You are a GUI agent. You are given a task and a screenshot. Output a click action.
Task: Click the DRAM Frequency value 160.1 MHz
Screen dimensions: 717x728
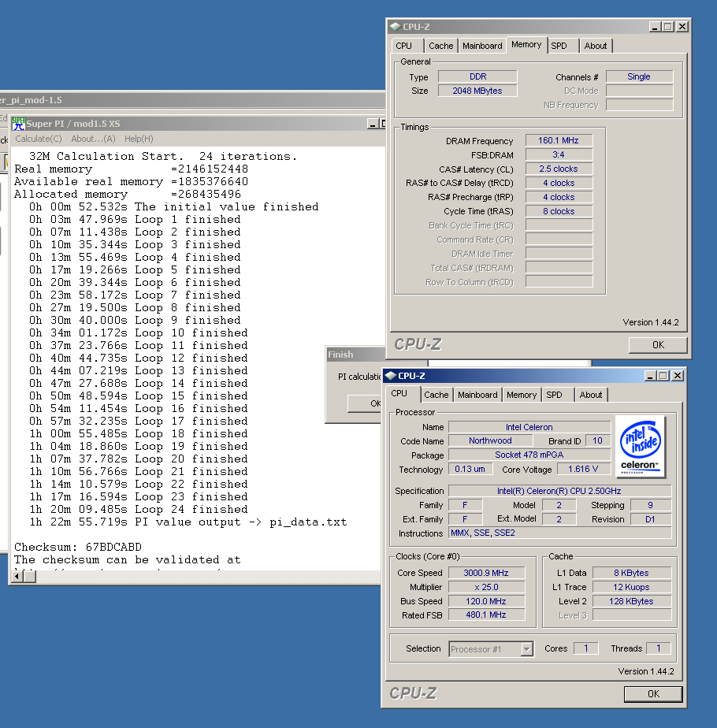tap(559, 141)
